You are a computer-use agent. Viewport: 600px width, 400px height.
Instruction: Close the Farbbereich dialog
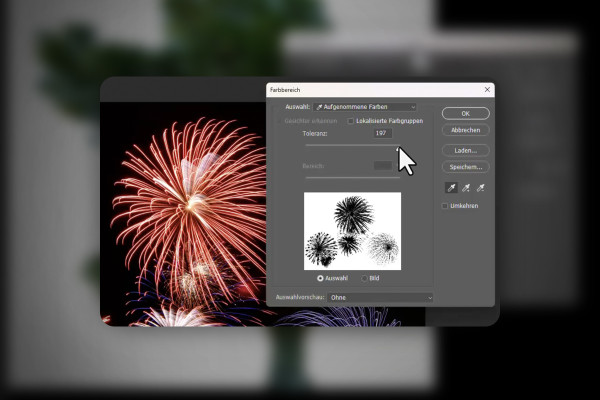pyautogui.click(x=487, y=90)
